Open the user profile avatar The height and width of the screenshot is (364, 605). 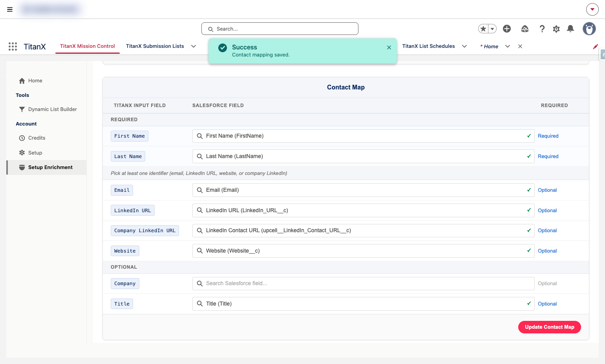tap(589, 29)
